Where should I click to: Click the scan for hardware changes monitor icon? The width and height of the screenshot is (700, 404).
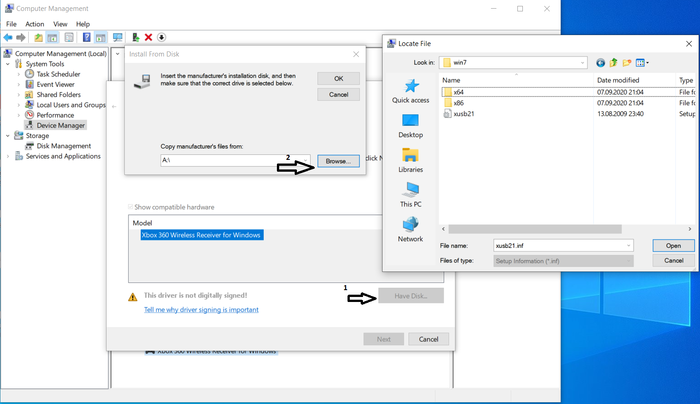click(x=117, y=37)
